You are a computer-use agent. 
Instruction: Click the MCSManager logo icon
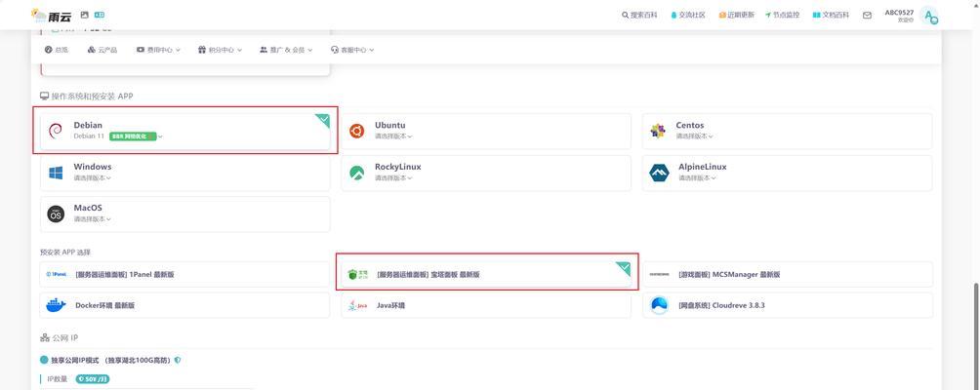tap(660, 275)
